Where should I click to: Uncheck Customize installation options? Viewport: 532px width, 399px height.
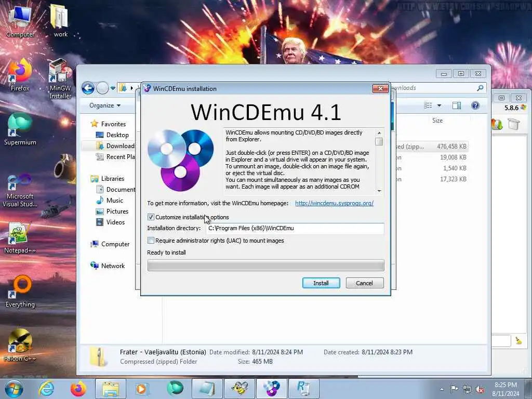click(x=151, y=217)
